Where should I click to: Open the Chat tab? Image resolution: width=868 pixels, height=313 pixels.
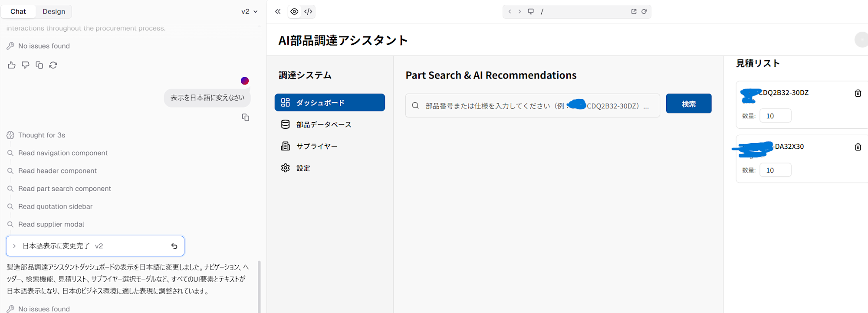18,12
